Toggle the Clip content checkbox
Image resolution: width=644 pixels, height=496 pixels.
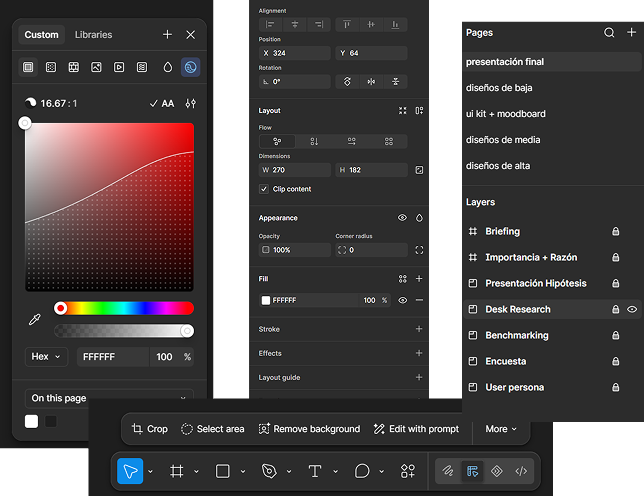pos(264,189)
